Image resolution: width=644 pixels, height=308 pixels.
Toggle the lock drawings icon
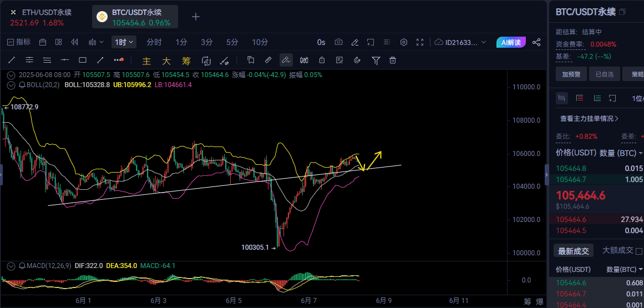click(x=322, y=60)
